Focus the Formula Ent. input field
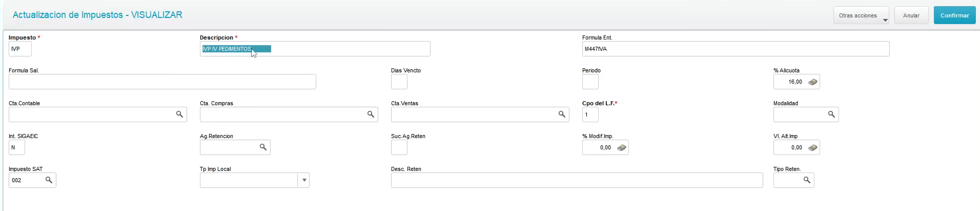This screenshot has width=980, height=211. point(736,49)
